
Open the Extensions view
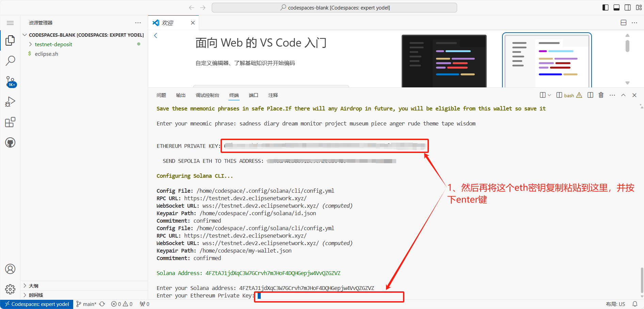[10, 122]
